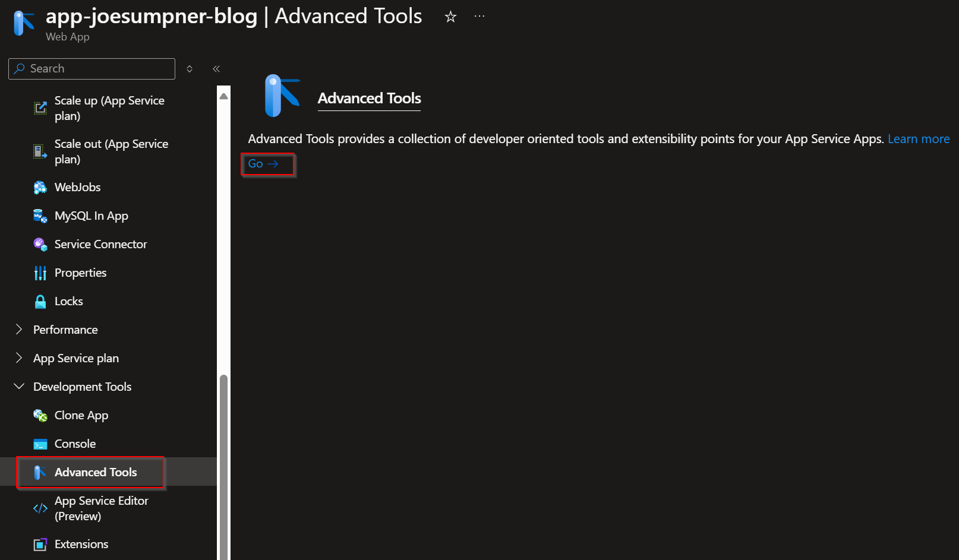Click the sidebar scrollbar thumb
The width and height of the screenshot is (959, 560).
click(224, 467)
